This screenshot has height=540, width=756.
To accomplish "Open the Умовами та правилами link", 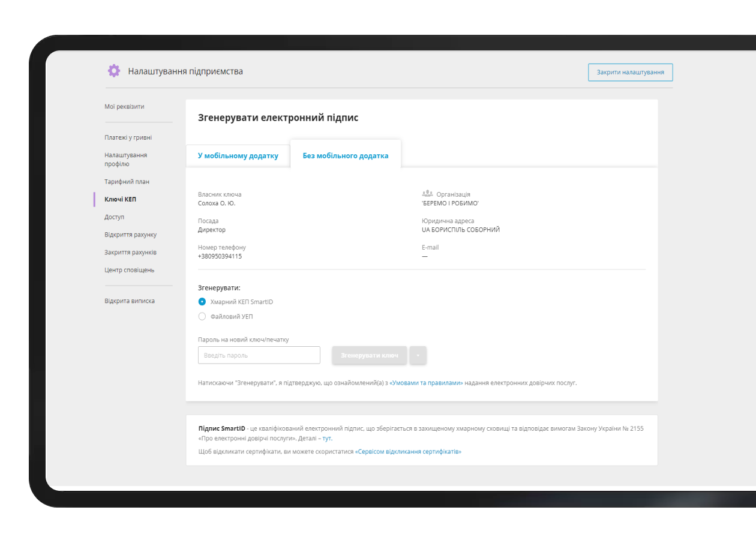I will (x=426, y=382).
